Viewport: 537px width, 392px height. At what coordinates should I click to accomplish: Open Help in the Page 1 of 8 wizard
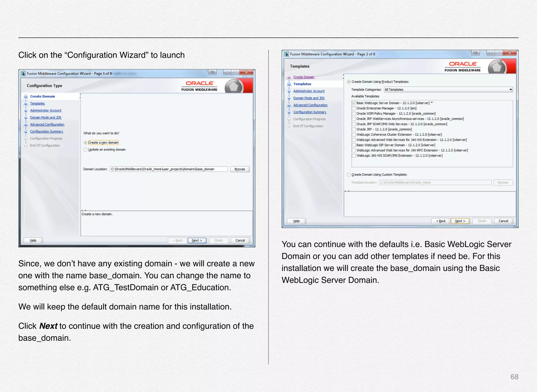33,240
